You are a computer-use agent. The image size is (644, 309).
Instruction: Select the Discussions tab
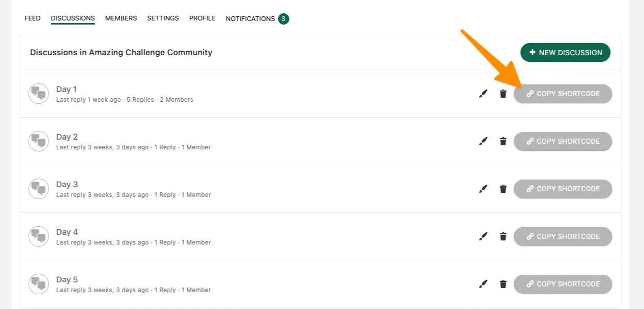(73, 18)
